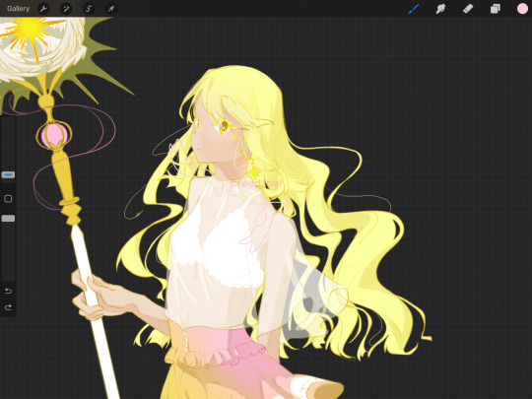This screenshot has width=532, height=399.
Task: Click the brush size slider handle
Action: click(8, 174)
